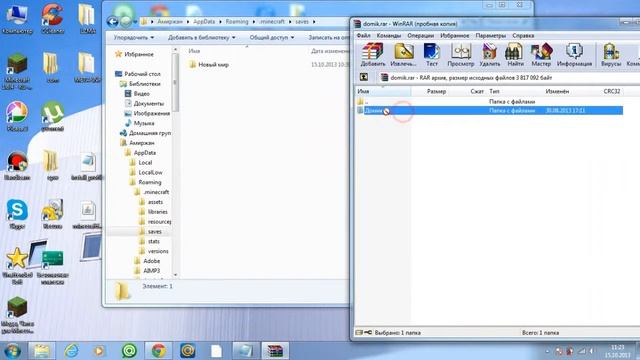
Task: Click the WinRAR Delete (Удалить) icon
Action: click(489, 55)
